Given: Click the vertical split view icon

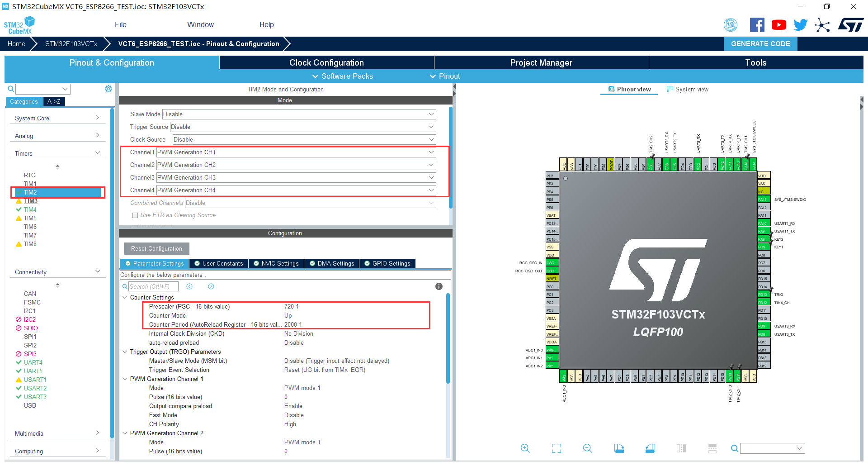Looking at the screenshot, I should point(712,448).
